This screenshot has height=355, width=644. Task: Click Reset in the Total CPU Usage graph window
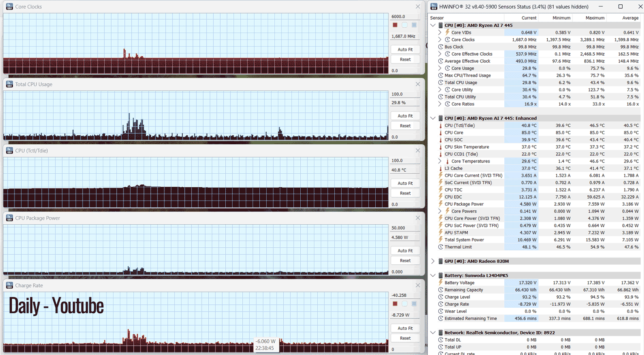click(405, 126)
